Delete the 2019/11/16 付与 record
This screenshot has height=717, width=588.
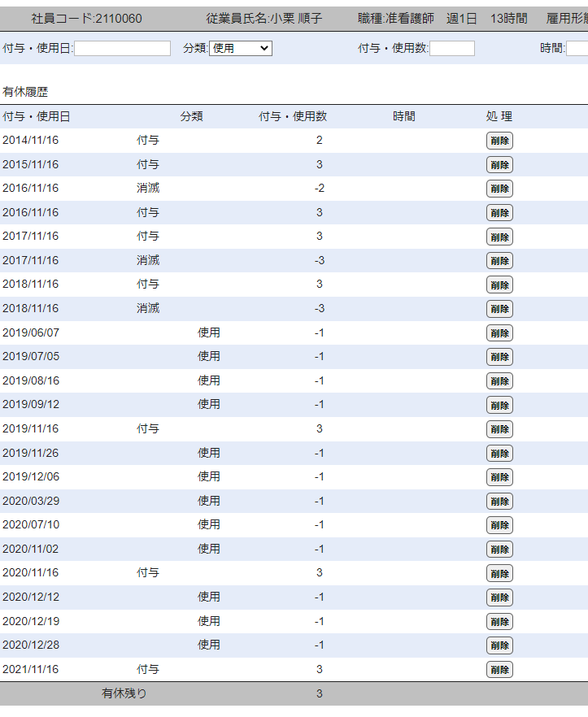point(499,429)
